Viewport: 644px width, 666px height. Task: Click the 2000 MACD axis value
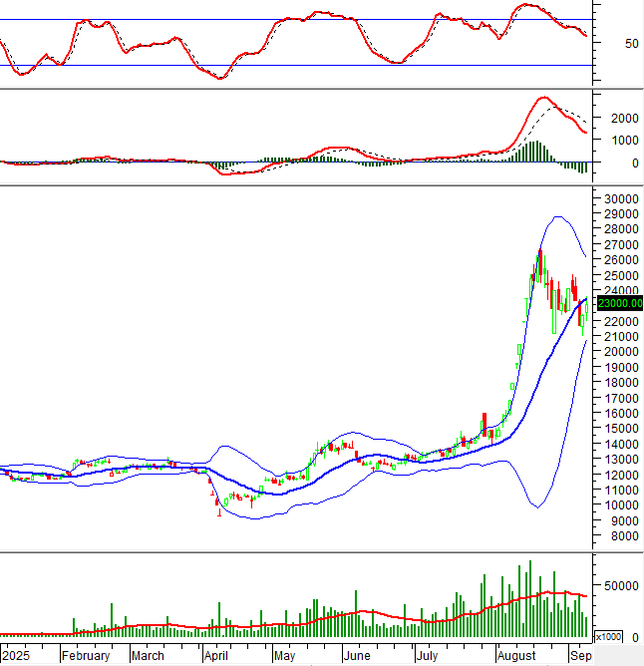pos(625,118)
